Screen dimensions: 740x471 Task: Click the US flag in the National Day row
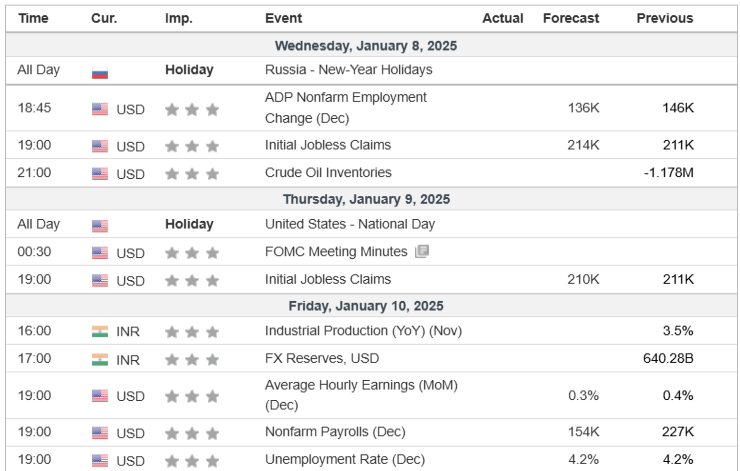click(100, 226)
